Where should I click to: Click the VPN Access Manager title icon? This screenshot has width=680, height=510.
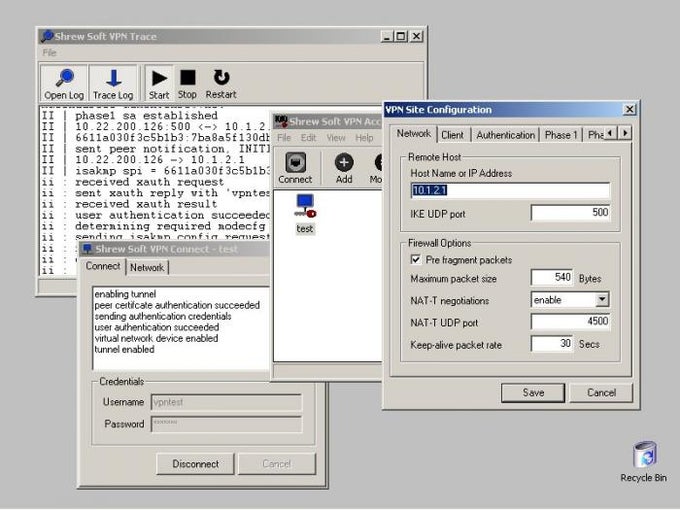pyautogui.click(x=281, y=121)
